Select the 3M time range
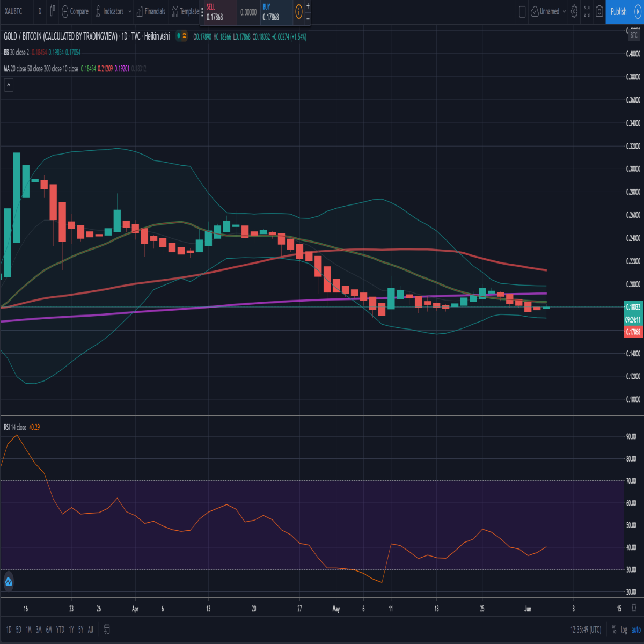 click(39, 630)
